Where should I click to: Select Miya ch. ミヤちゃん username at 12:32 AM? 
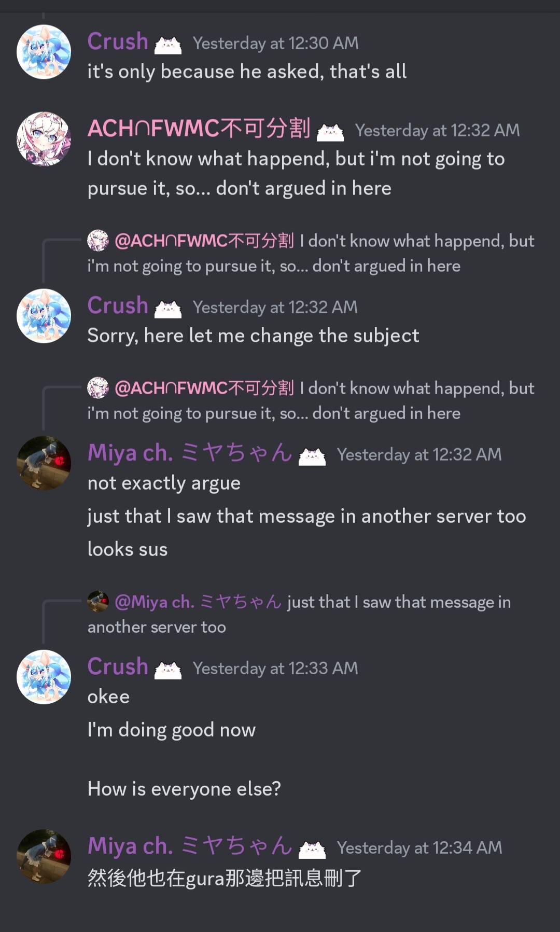point(190,453)
